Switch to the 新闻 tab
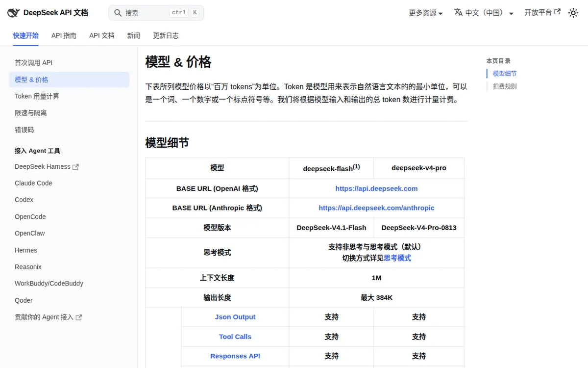 point(133,35)
